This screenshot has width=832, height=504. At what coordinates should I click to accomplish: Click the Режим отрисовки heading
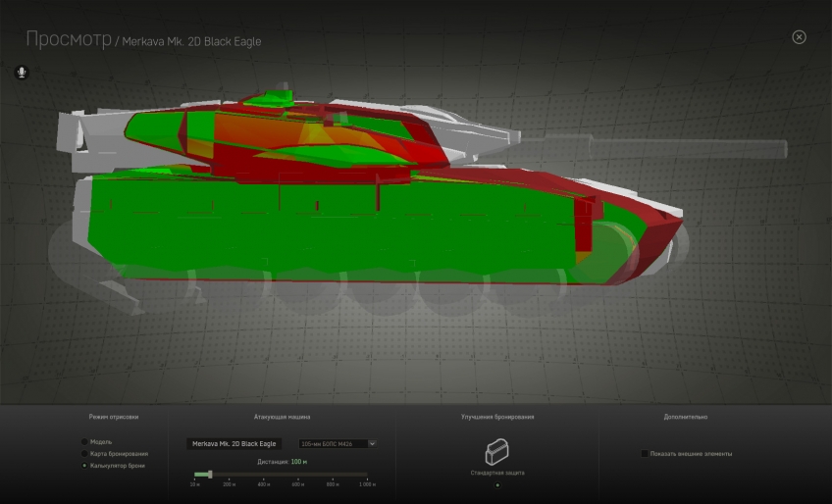pyautogui.click(x=114, y=417)
